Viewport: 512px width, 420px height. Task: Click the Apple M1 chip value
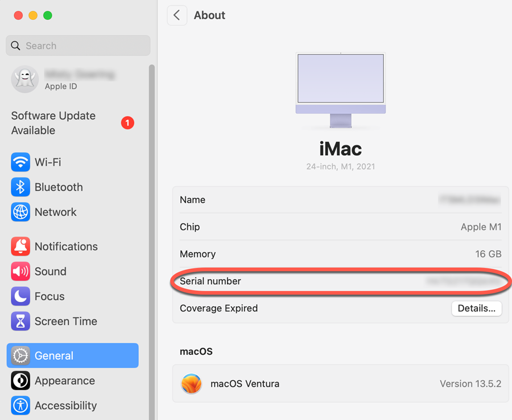[481, 227]
